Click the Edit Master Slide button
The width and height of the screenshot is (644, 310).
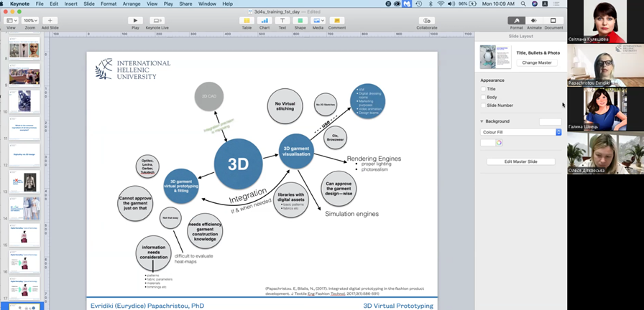point(521,161)
